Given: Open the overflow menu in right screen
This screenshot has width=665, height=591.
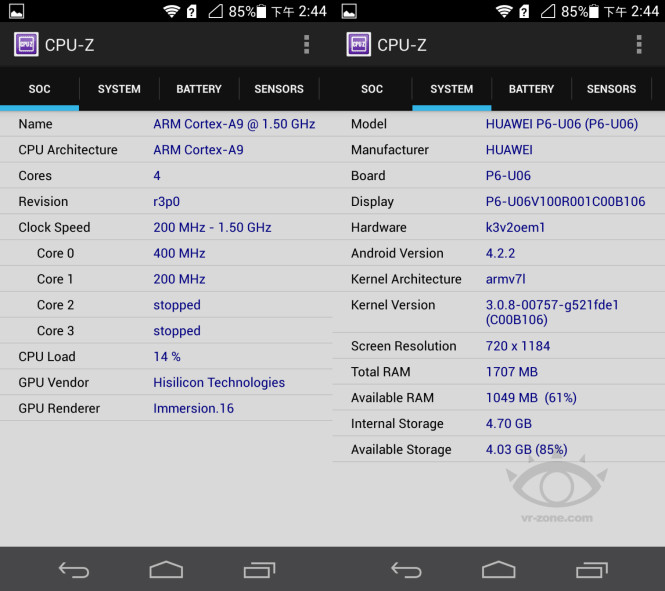Looking at the screenshot, I should pyautogui.click(x=639, y=45).
